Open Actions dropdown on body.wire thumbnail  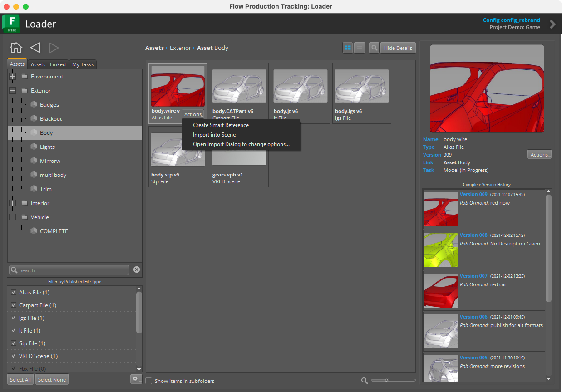(x=193, y=114)
